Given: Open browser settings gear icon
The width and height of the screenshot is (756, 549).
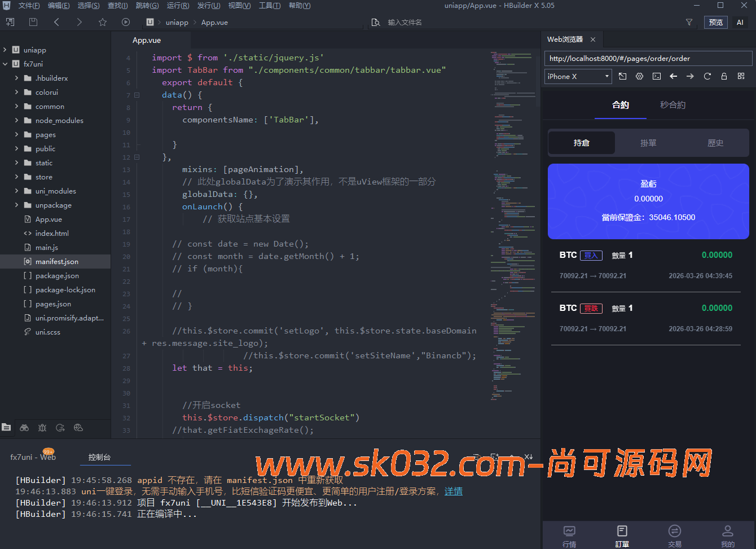Looking at the screenshot, I should tap(639, 76).
